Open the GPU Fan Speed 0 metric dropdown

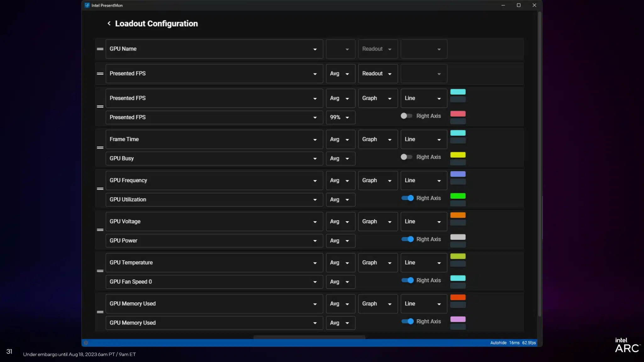(214, 282)
